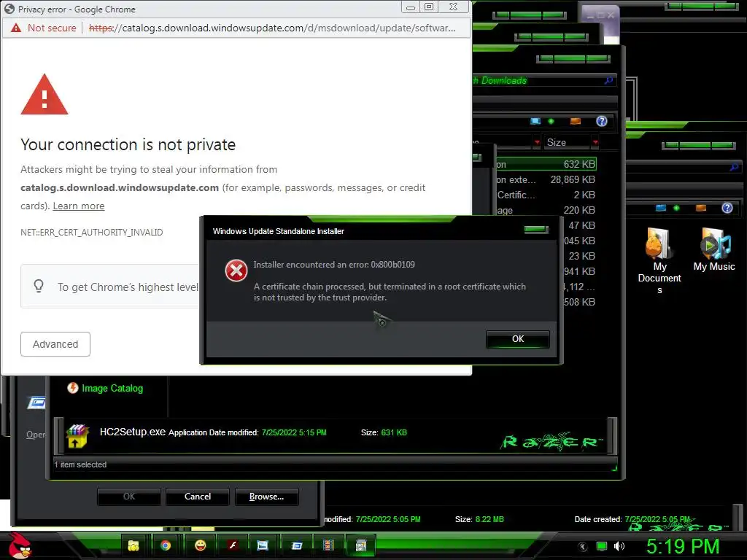The height and width of the screenshot is (560, 747).
Task: Click the Your connection is not private heading
Action: pos(128,144)
